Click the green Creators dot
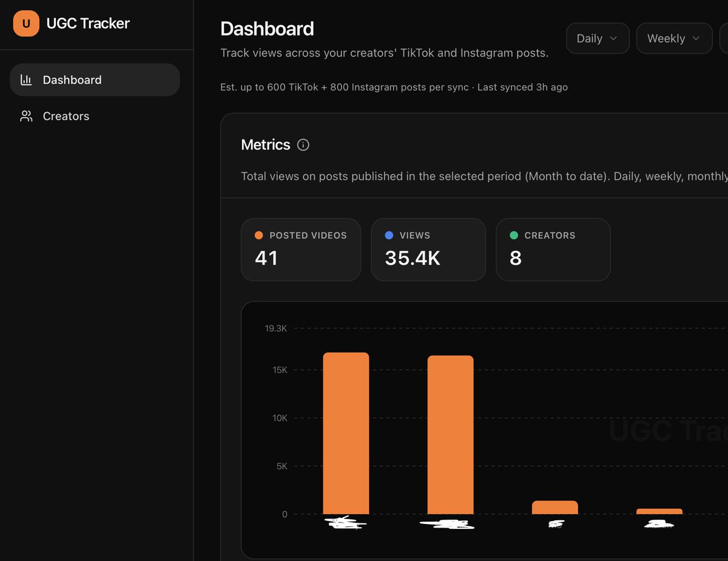Image resolution: width=728 pixels, height=561 pixels. [514, 235]
